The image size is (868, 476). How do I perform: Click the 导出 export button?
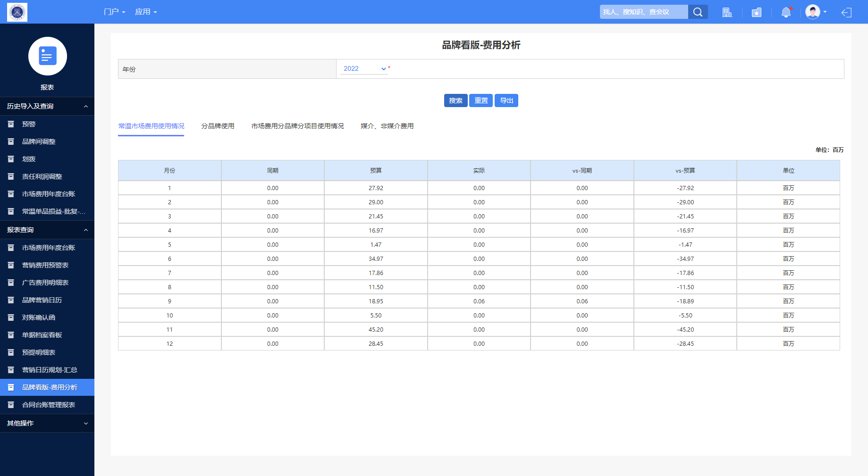506,100
